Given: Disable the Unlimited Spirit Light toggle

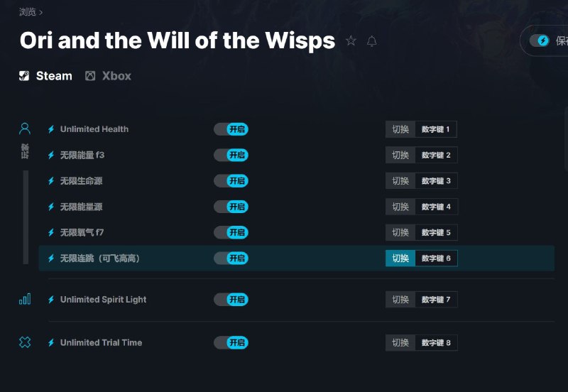Looking at the screenshot, I should (x=231, y=300).
